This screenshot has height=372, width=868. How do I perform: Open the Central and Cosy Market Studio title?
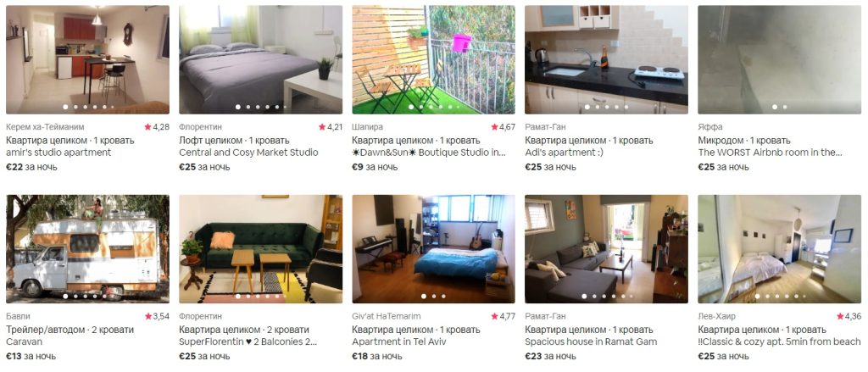(x=248, y=153)
